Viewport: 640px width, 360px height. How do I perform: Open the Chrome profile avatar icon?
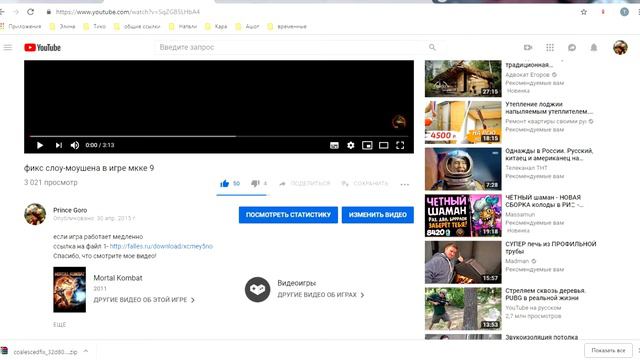click(624, 12)
